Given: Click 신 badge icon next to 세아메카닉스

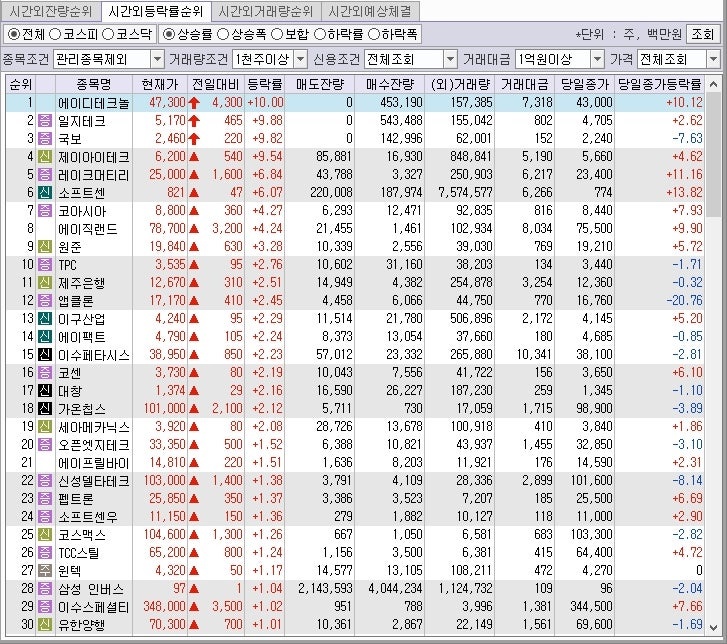Looking at the screenshot, I should tap(45, 427).
